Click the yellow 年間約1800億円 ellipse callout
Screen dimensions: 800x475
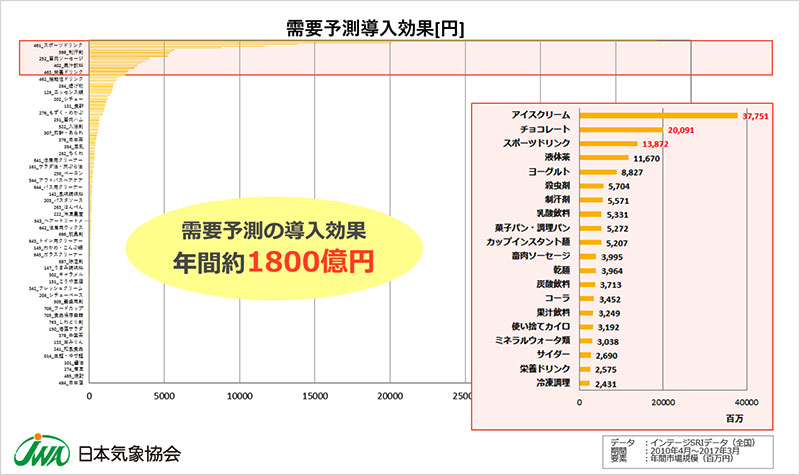[x=277, y=246]
